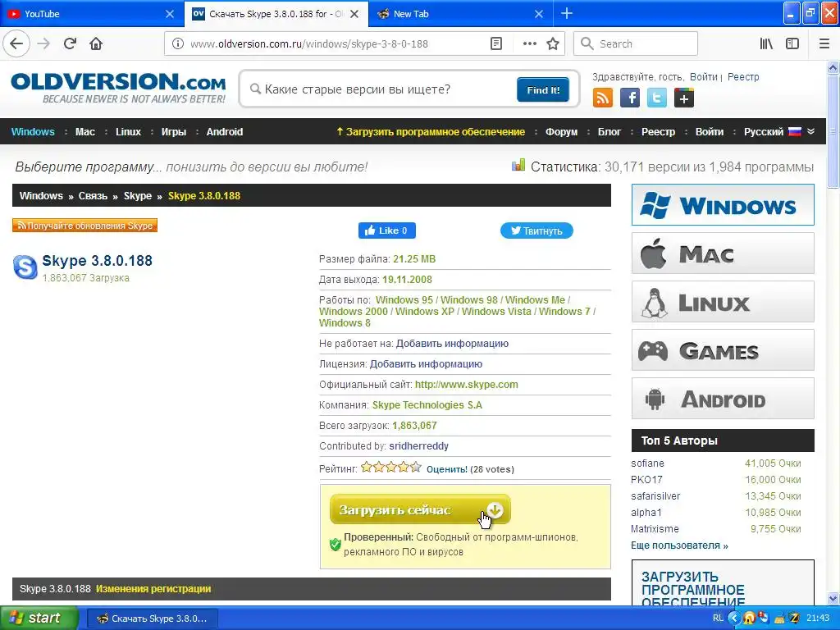The width and height of the screenshot is (840, 630).
Task: Select the Games sidebar banner
Action: coord(723,350)
